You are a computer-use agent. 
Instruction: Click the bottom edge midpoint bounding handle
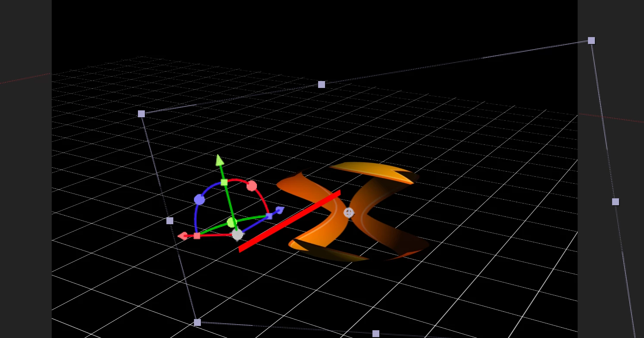point(376,334)
